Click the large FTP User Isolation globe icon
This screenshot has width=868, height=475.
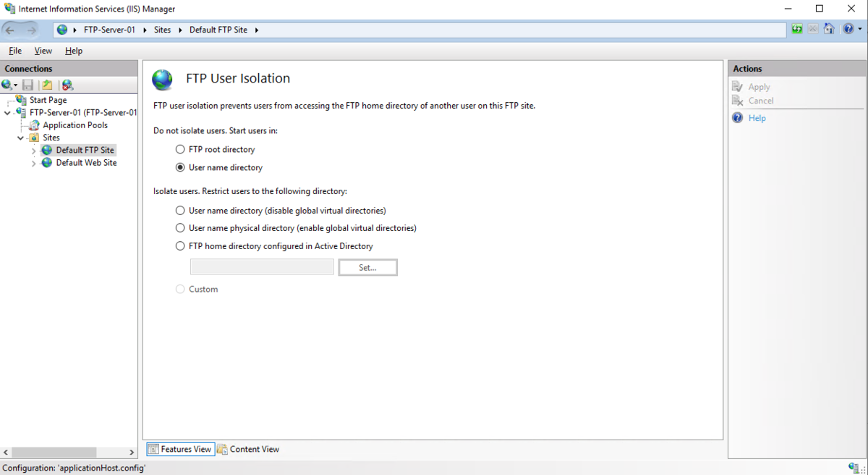[x=163, y=79]
